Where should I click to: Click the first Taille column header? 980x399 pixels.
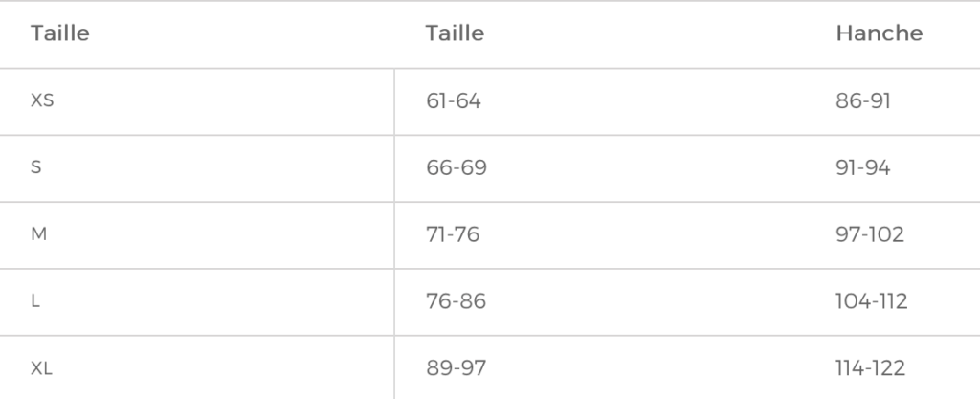pyautogui.click(x=59, y=33)
